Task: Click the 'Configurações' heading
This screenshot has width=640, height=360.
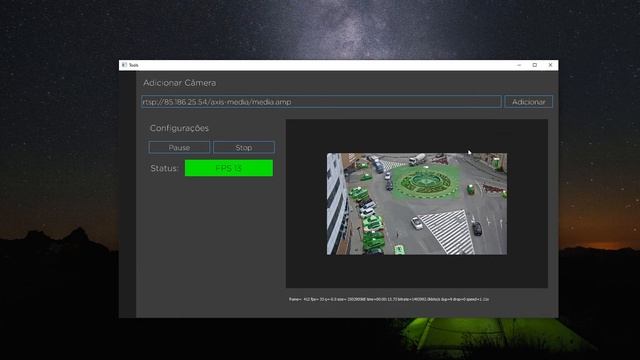Action: pyautogui.click(x=179, y=128)
